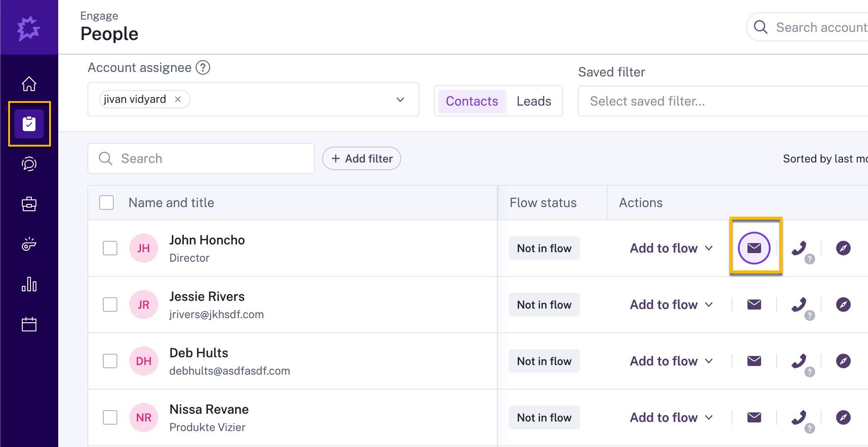
Task: Email Deb Hults via envelope icon
Action: [754, 361]
